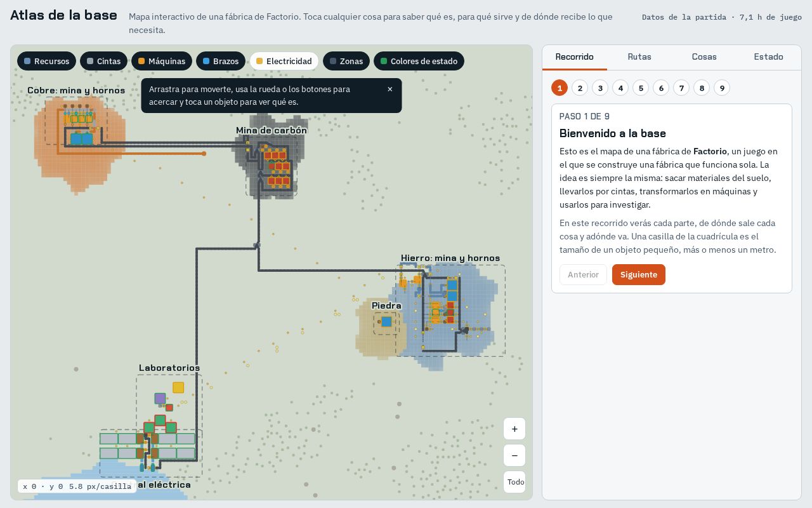Toggle the Zonas layer chip
This screenshot has height=508, width=812.
[346, 61]
